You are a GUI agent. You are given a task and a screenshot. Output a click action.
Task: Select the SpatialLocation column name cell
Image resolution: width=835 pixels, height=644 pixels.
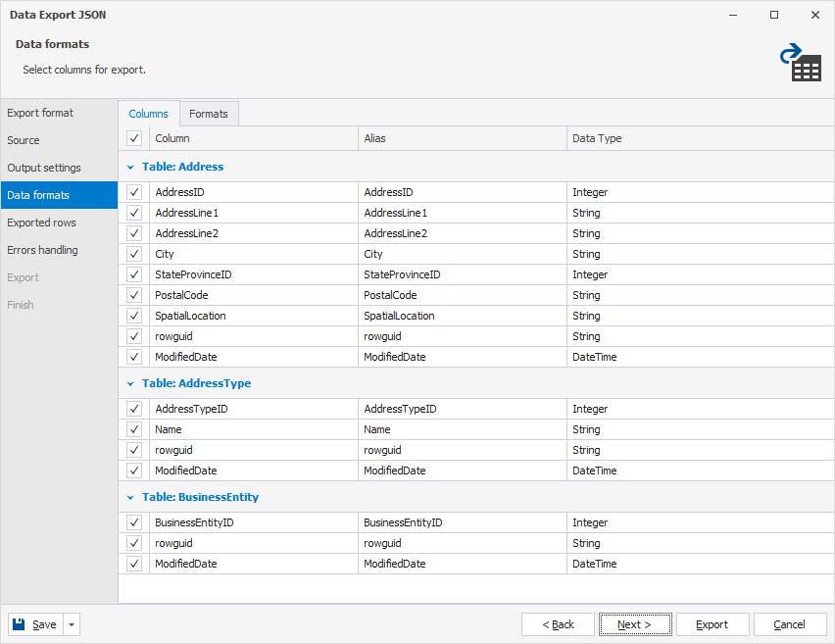click(x=254, y=316)
